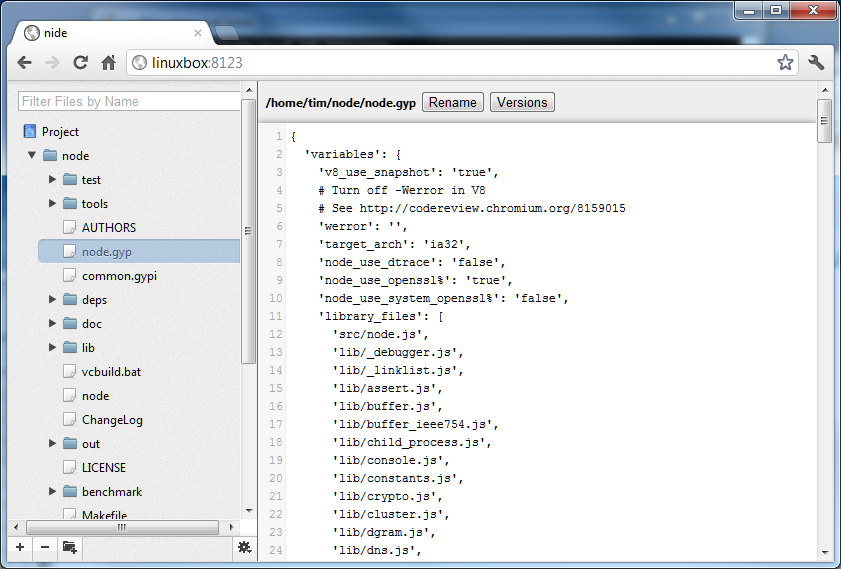The image size is (841, 569).
Task: Click the lib folder icon
Action: click(70, 348)
